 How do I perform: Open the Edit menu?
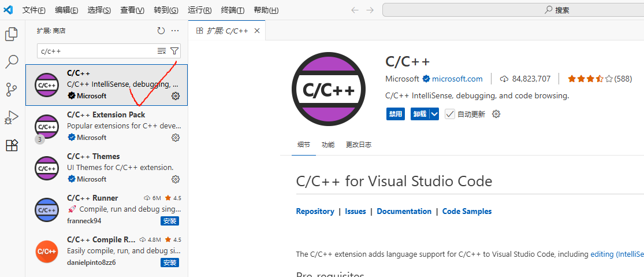[66, 10]
